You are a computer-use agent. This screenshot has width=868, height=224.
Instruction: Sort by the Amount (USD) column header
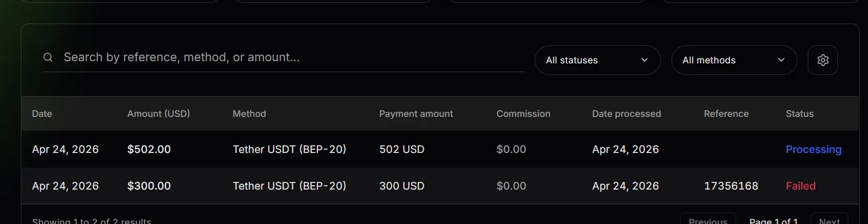point(159,114)
